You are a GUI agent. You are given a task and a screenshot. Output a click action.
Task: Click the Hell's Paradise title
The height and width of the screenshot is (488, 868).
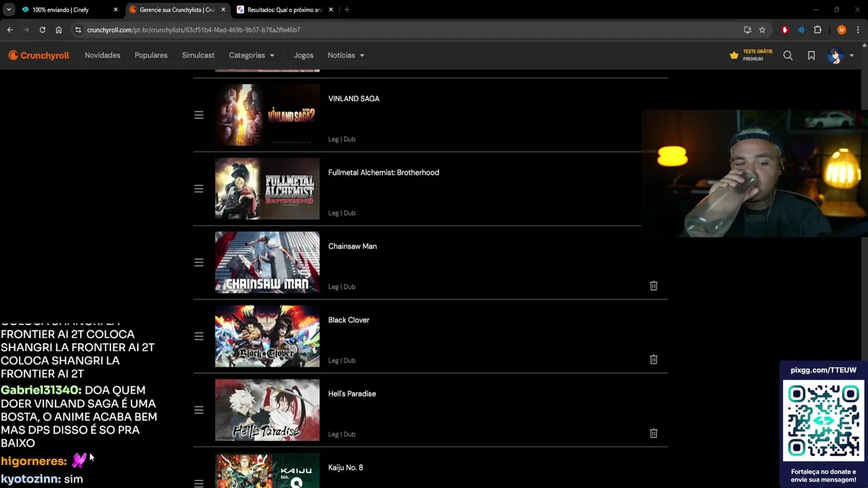tap(352, 394)
